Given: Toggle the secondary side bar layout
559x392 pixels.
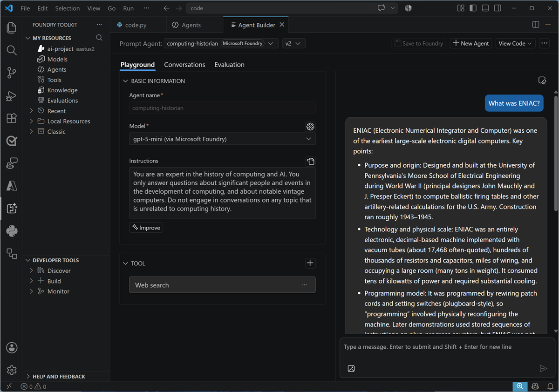Looking at the screenshot, I should point(498,8).
